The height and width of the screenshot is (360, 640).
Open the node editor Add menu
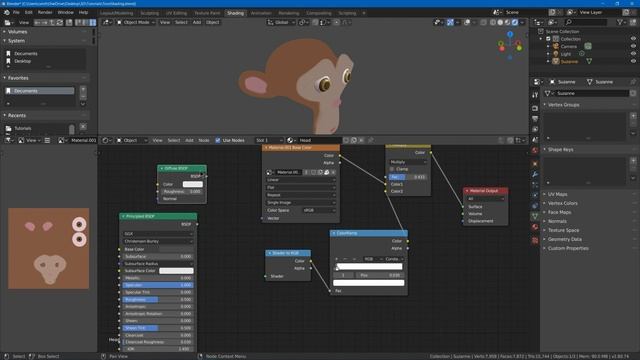[x=189, y=140]
